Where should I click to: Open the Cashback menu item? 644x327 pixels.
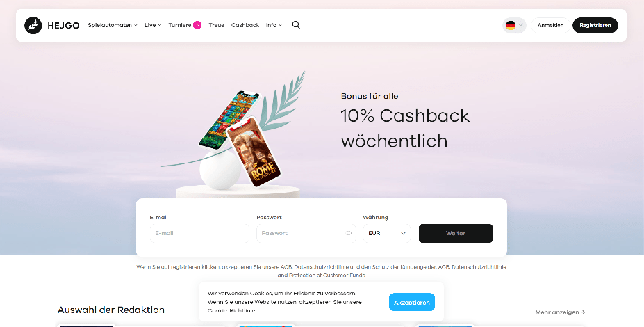(x=245, y=26)
